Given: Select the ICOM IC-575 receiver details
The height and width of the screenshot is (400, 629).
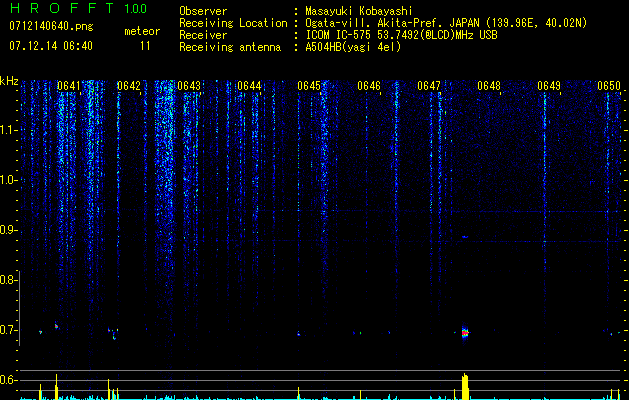Looking at the screenshot, I should (x=401, y=35).
